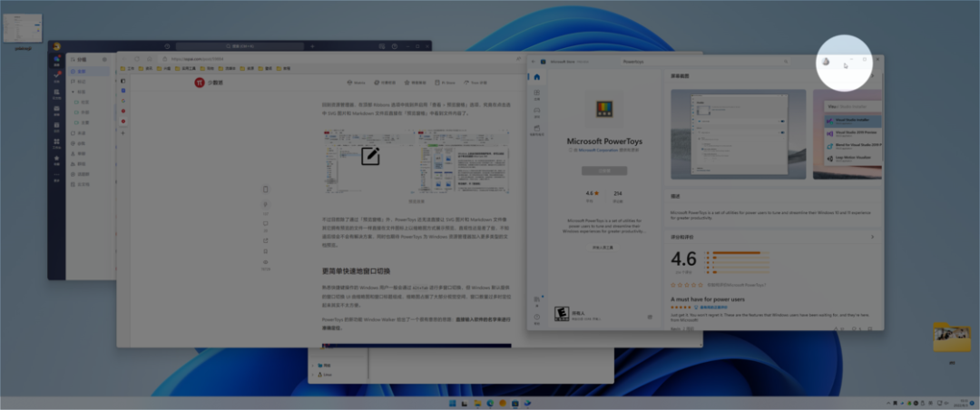Open Team in the sspai navigation

475,83
